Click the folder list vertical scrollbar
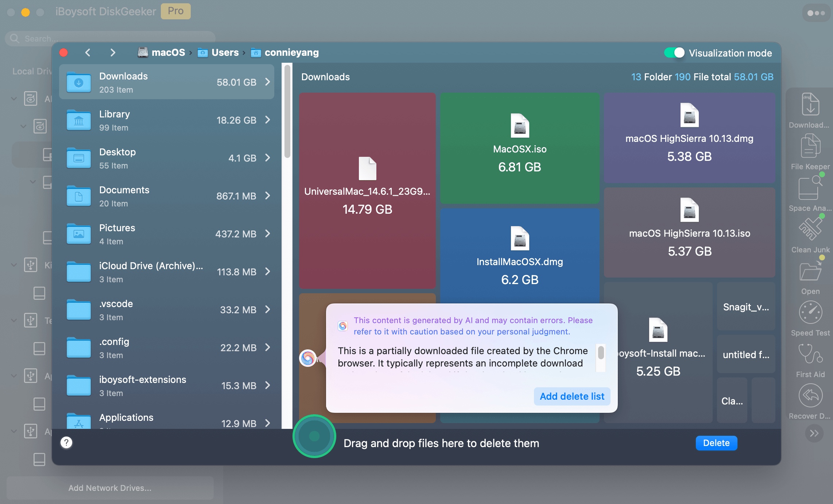 (x=287, y=111)
